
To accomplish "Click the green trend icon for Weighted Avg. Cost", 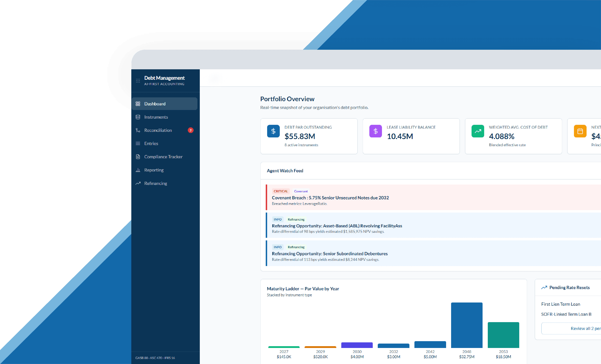I will point(478,131).
